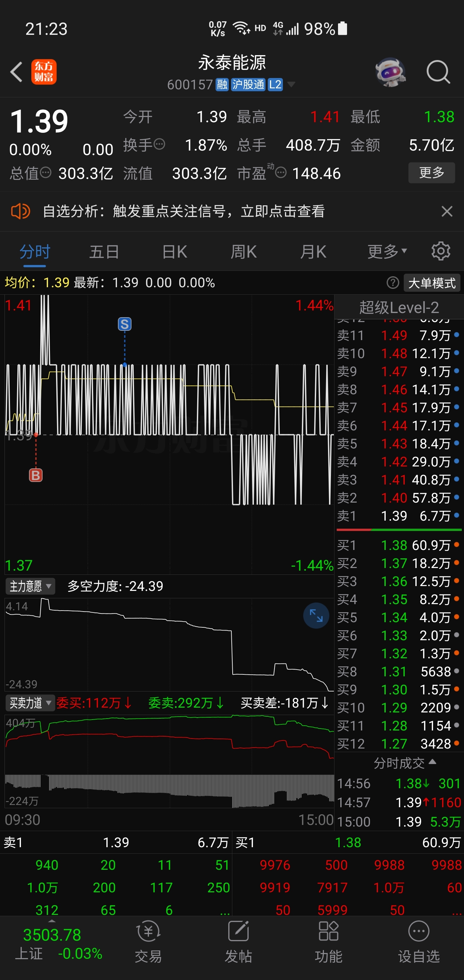Collapse 分时成交 section
This screenshot has width=464, height=980.
pyautogui.click(x=405, y=763)
